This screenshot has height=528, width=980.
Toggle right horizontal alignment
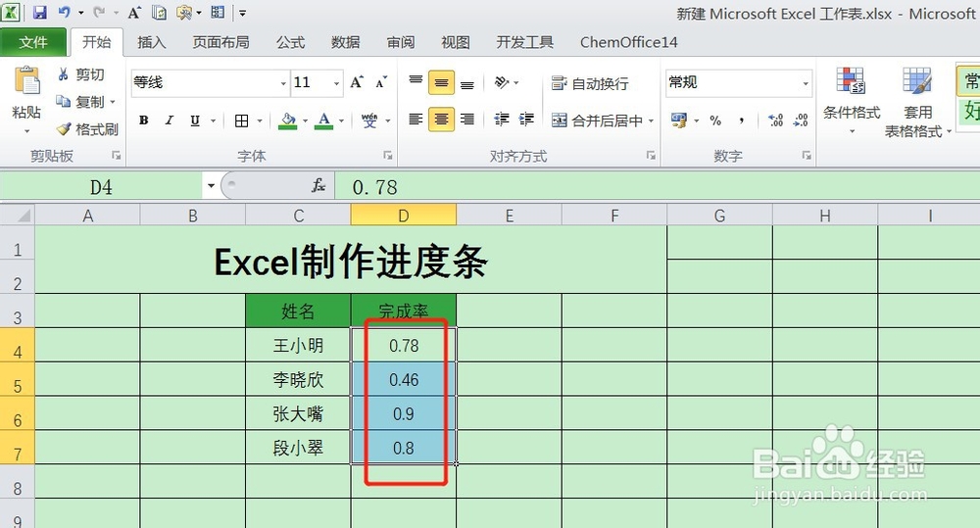[466, 120]
